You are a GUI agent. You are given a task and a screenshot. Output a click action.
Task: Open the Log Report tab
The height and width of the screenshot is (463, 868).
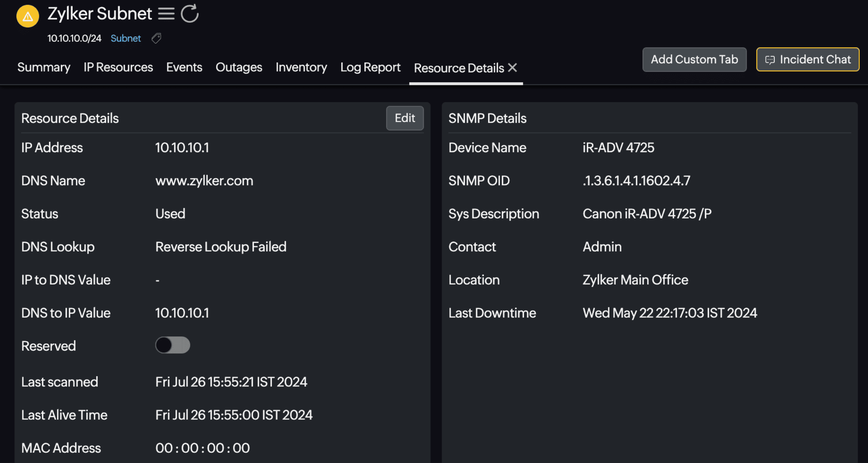(370, 67)
